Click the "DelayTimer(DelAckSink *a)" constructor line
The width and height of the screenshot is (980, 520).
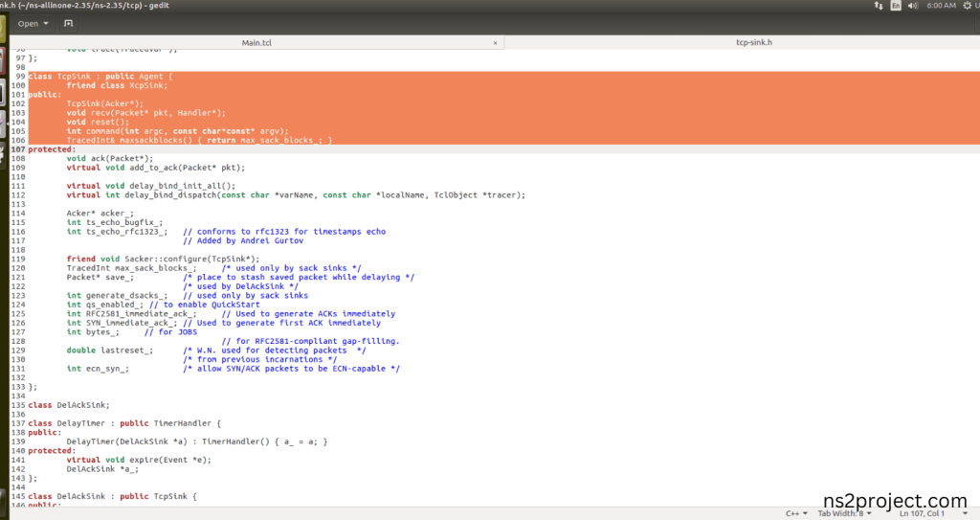[x=197, y=441]
